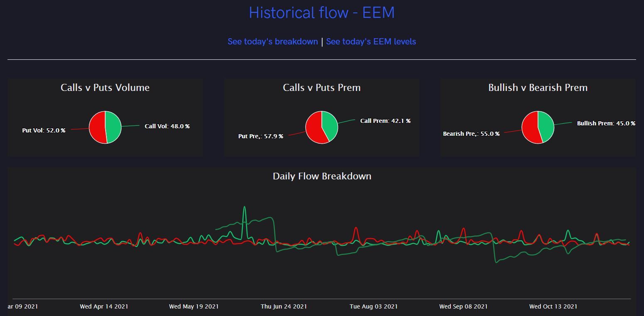Click the green Bullish Prem pie slice
The image size is (644, 316).
pos(546,126)
